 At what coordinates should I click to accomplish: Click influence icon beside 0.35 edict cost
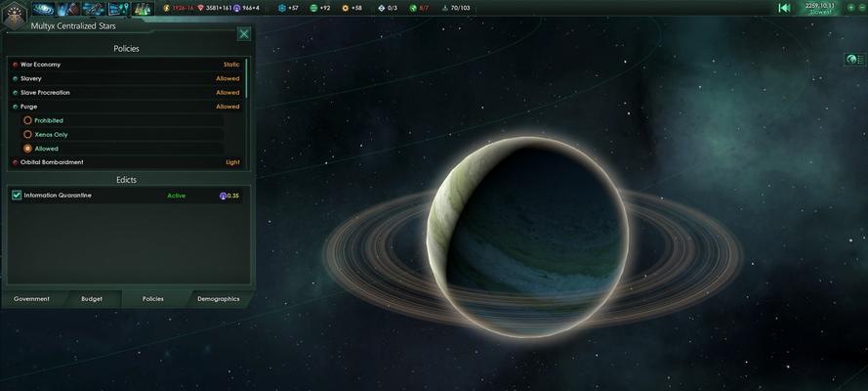click(223, 195)
